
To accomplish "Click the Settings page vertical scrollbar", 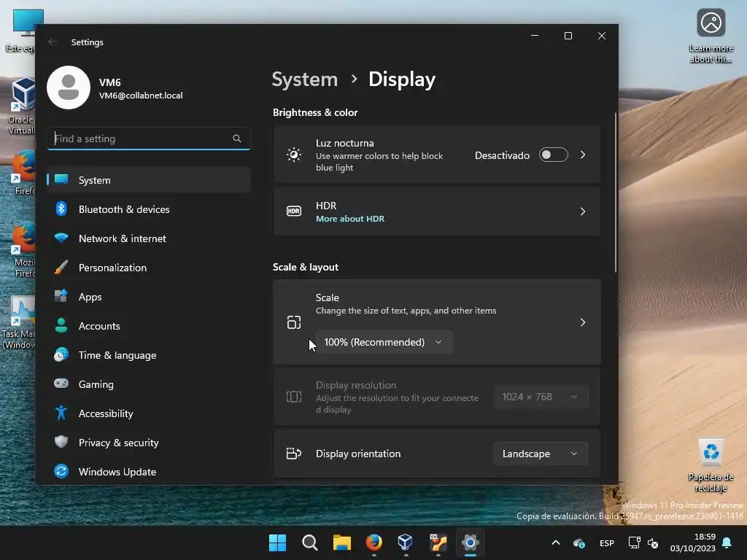I will click(615, 192).
